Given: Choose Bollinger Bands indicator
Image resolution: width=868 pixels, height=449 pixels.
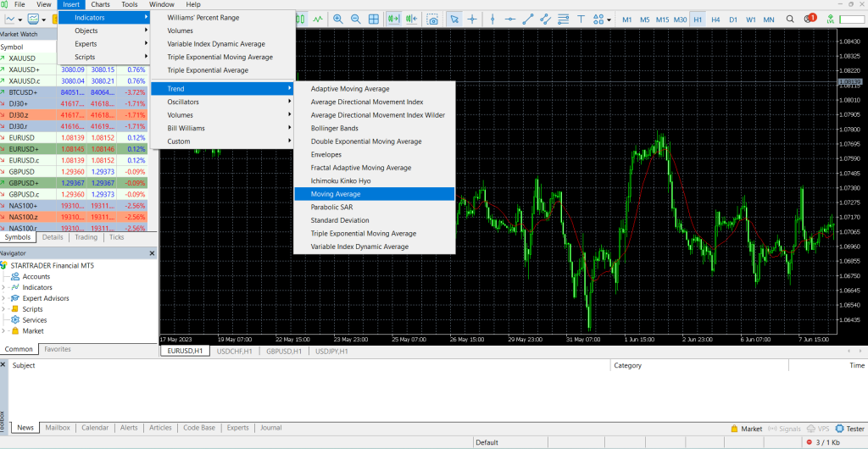Looking at the screenshot, I should click(374, 128).
